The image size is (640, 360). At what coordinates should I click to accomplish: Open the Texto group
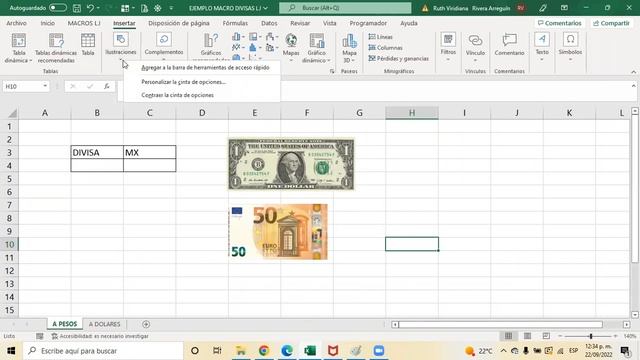tap(542, 47)
